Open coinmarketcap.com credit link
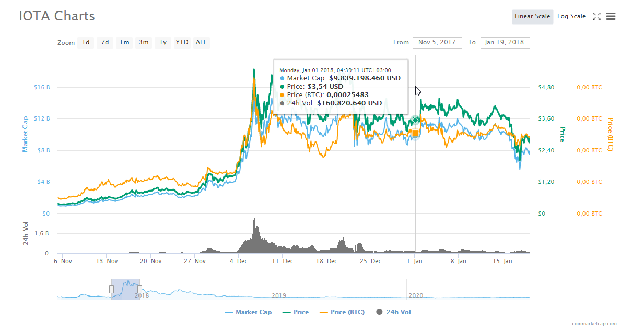This screenshot has height=332, width=644. [x=594, y=324]
